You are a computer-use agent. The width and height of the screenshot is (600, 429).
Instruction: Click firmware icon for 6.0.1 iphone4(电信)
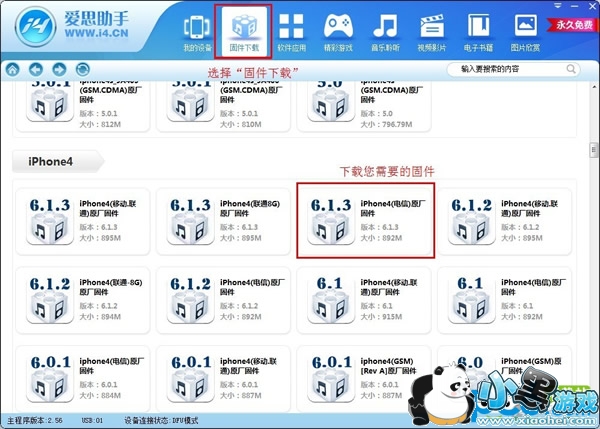[x=50, y=378]
